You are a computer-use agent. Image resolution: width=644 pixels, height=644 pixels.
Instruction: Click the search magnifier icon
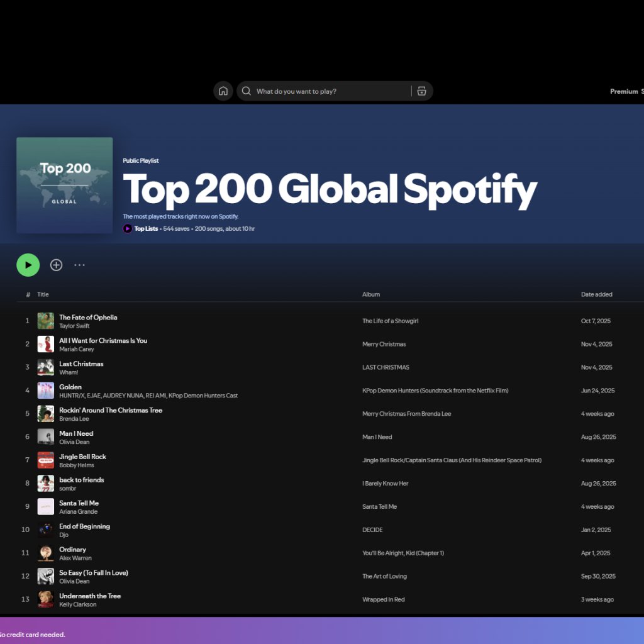[246, 91]
